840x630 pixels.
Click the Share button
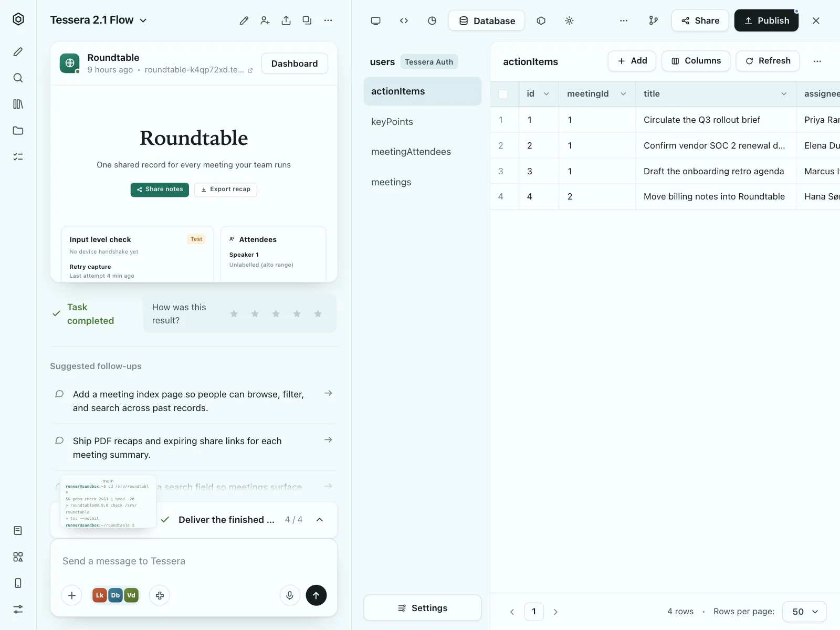click(x=700, y=21)
